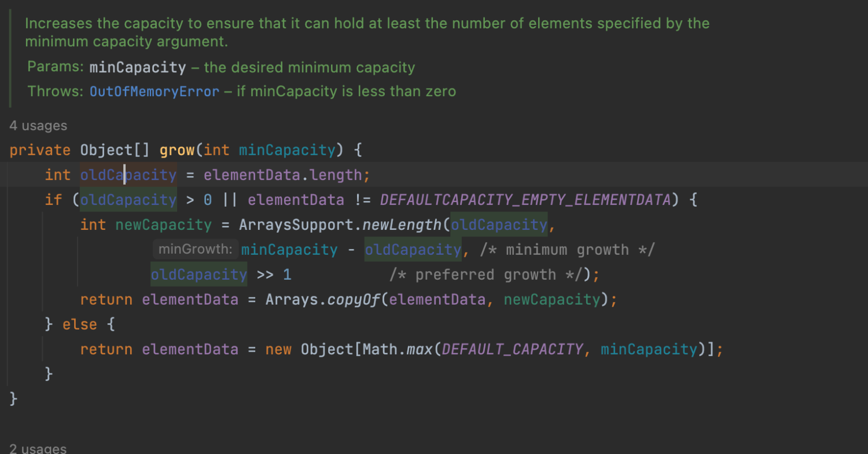The height and width of the screenshot is (454, 868).
Task: Click the "2 usages" hint at the bottom
Action: coord(38,449)
